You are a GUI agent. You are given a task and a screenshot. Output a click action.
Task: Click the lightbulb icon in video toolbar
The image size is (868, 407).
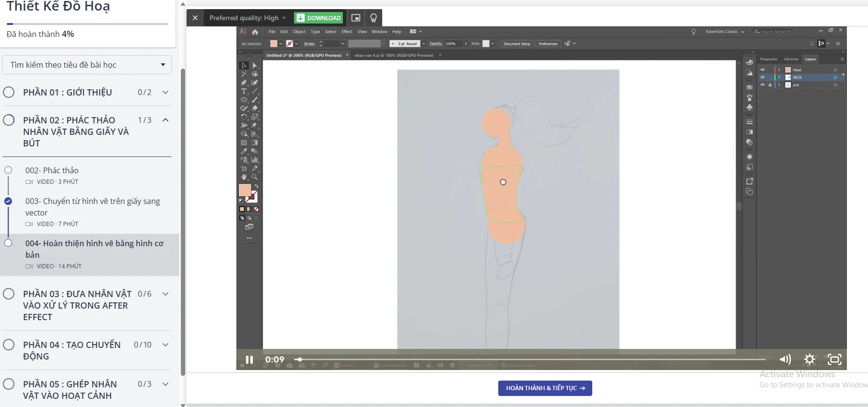374,18
